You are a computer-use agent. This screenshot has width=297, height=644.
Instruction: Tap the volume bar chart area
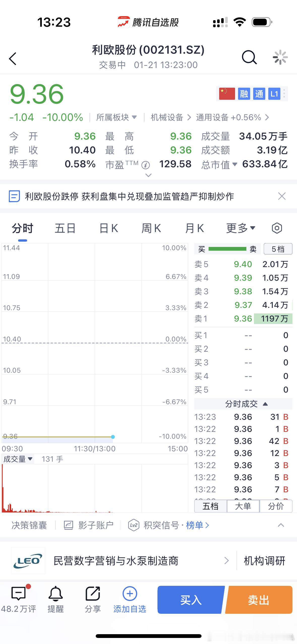click(95, 488)
